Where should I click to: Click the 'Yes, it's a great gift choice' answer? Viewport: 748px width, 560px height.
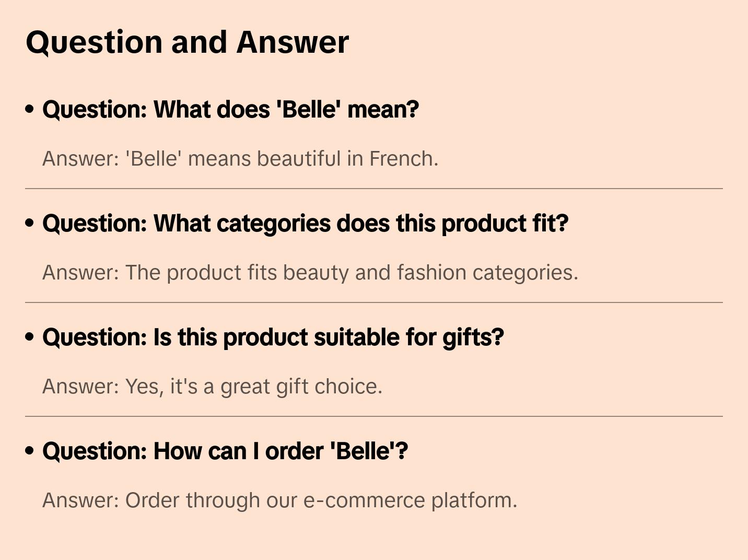pyautogui.click(x=212, y=387)
